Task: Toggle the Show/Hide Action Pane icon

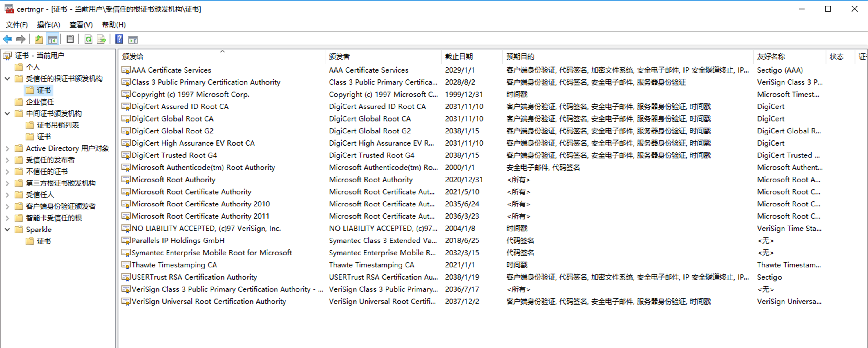Action: click(x=133, y=39)
